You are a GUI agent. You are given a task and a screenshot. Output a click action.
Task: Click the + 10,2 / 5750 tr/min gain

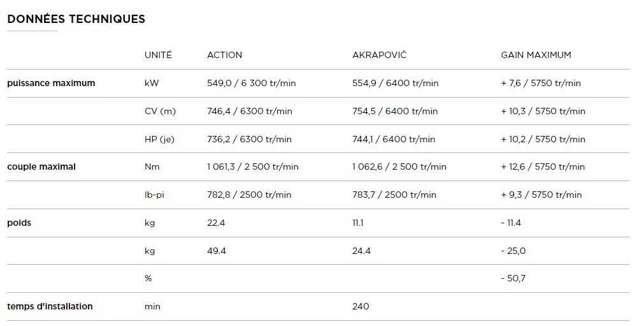tap(543, 139)
